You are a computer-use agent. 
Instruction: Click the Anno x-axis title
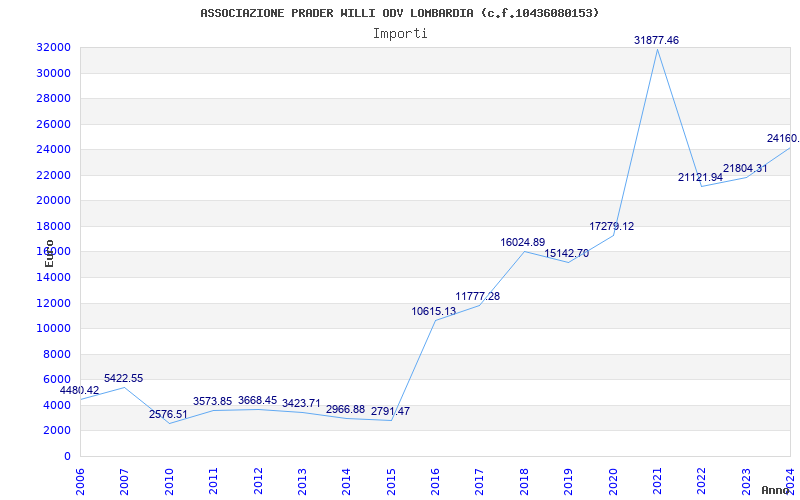click(776, 490)
